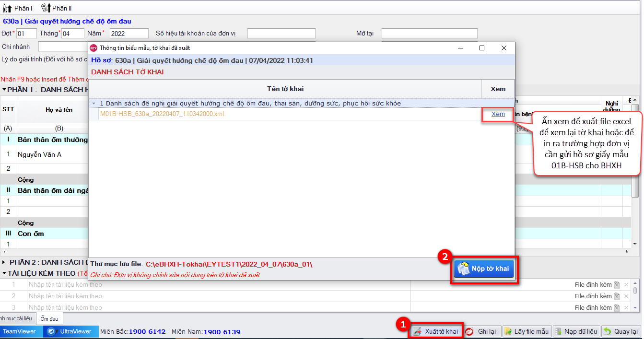
Task: Select the M01B-HSB_630a XML file row
Action: coord(290,114)
